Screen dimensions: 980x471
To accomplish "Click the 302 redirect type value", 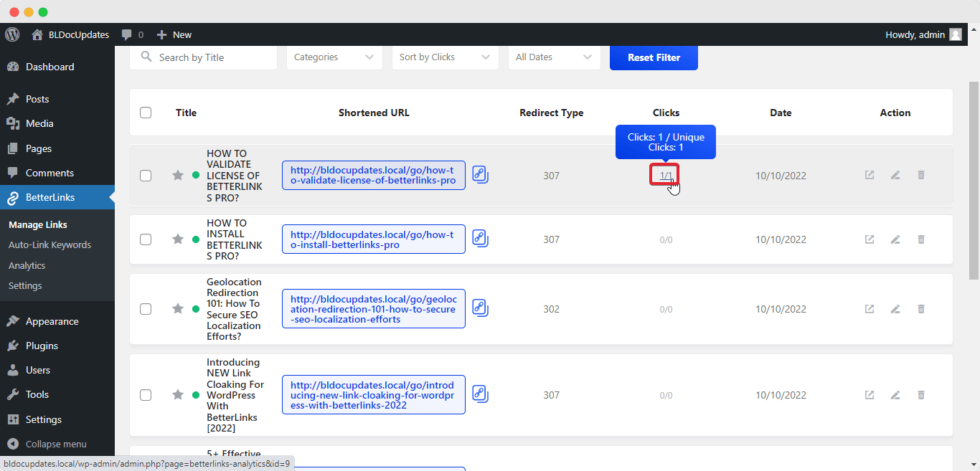I will (x=551, y=309).
